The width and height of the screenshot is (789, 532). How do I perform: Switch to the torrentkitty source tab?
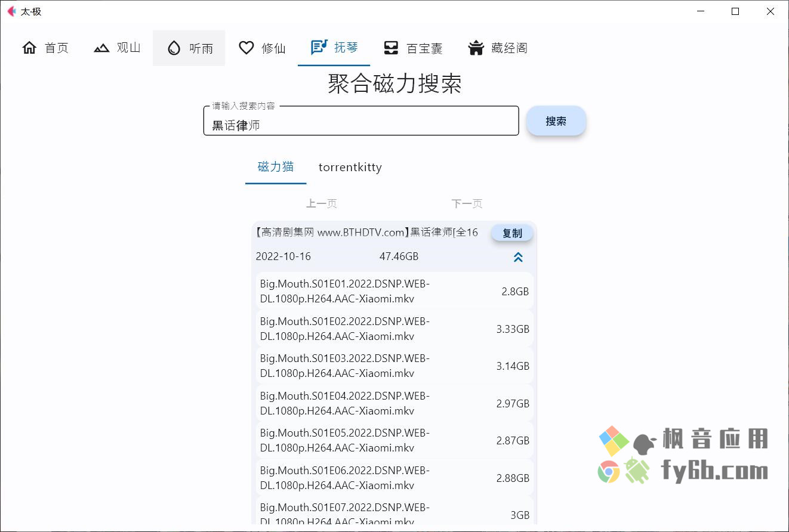350,167
